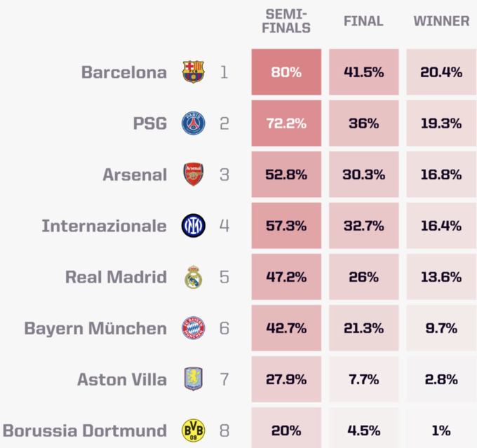
Task: Sort by the Semi-Finals column header
Action: [287, 21]
